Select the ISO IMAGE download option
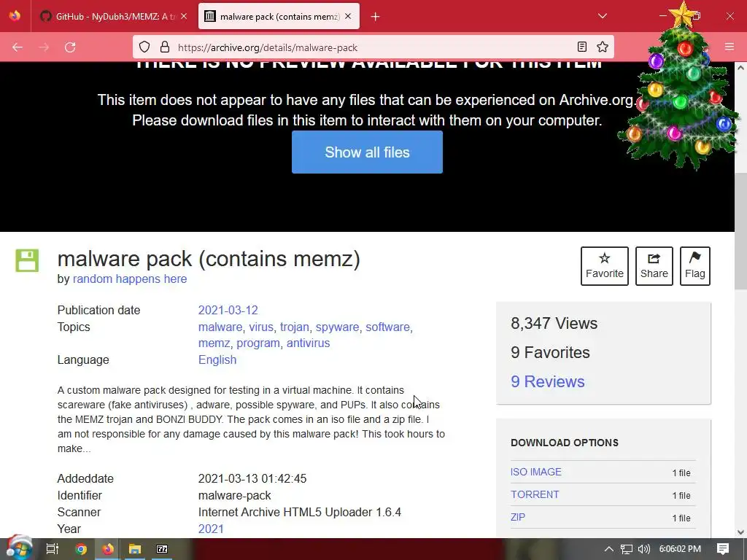The image size is (747, 560). pos(536,472)
